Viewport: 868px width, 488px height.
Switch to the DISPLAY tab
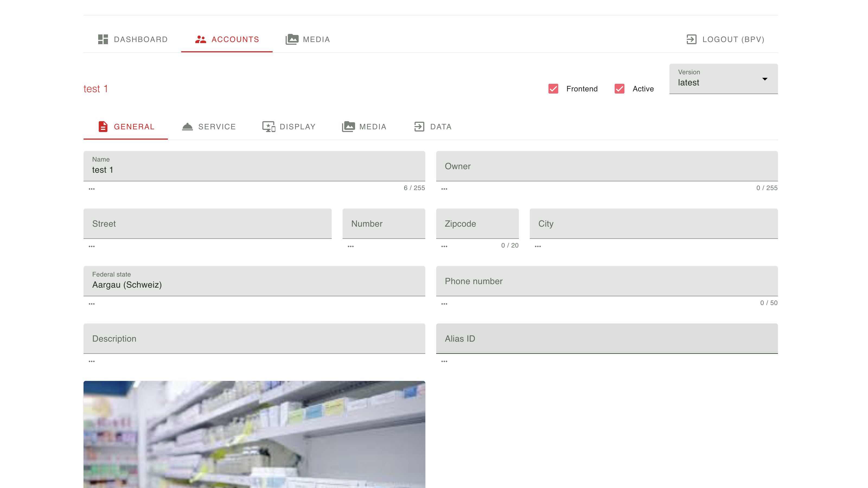pyautogui.click(x=289, y=127)
